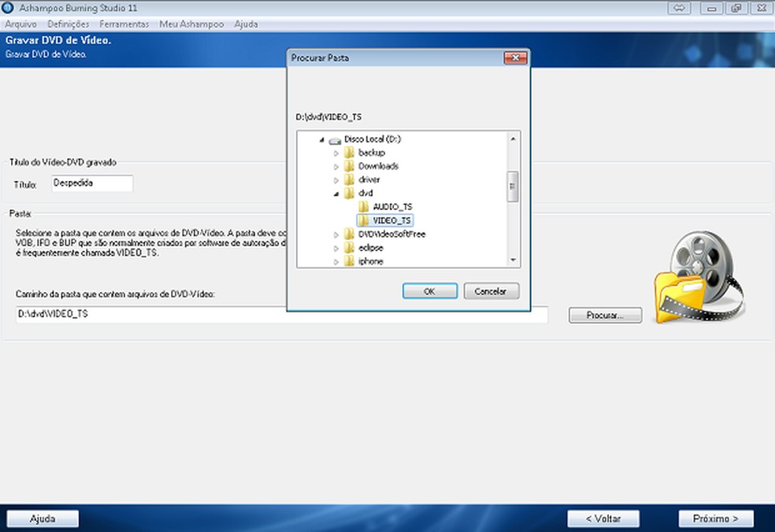
Task: Click the Ashampoo app logo icon
Action: [x=8, y=8]
